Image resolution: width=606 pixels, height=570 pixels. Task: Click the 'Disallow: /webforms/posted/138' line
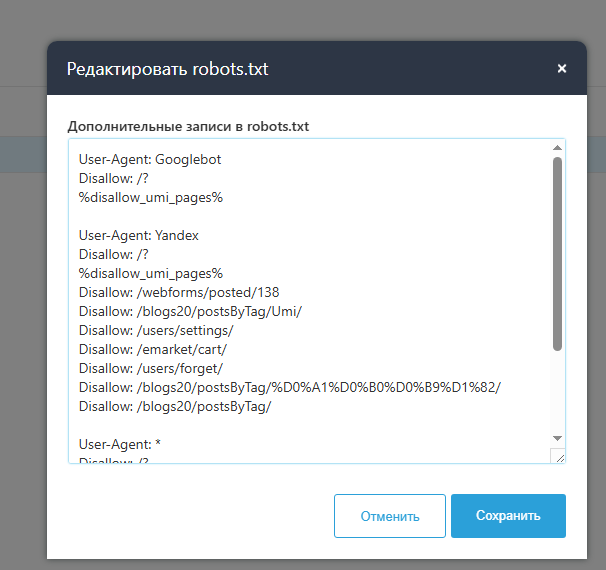tap(179, 292)
